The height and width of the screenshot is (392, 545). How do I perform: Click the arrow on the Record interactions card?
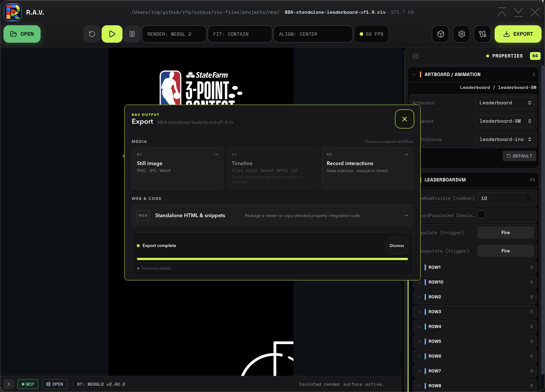coord(406,154)
